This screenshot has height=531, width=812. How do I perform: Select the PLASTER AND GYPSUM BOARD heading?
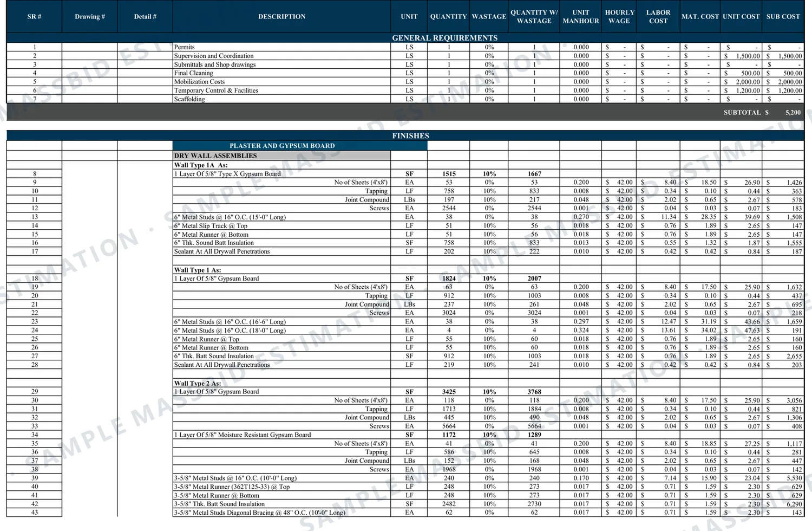click(x=282, y=146)
